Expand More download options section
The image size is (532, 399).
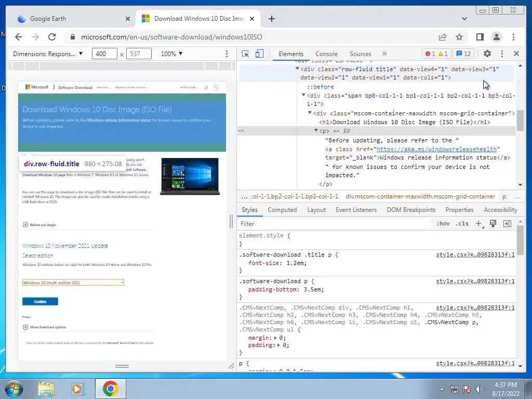click(x=44, y=327)
